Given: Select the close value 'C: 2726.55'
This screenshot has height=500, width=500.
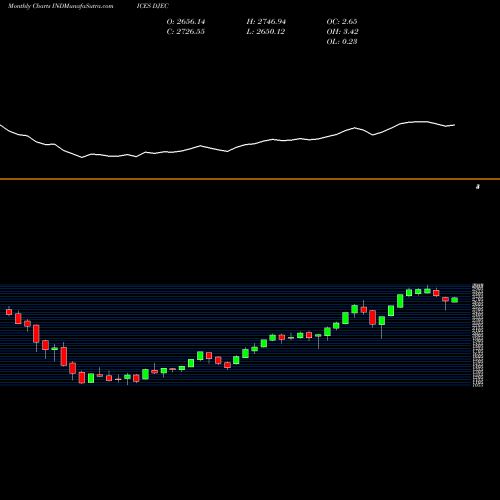Looking at the screenshot, I should [186, 32].
